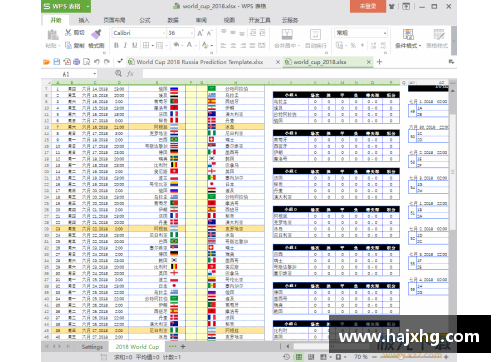500x362 pixels.
Task: Click the fx insert function icon
Action: 130,74
